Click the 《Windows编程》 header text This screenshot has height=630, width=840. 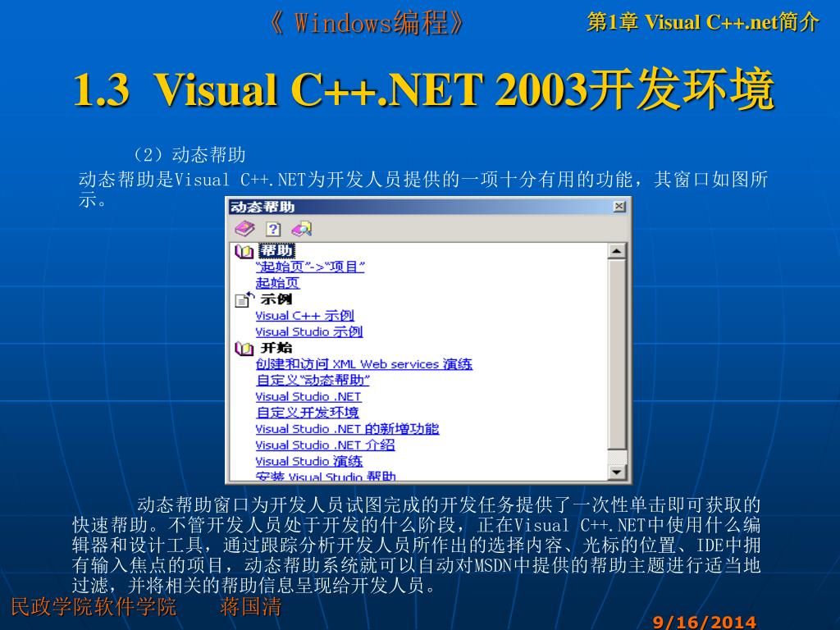pyautogui.click(x=367, y=24)
